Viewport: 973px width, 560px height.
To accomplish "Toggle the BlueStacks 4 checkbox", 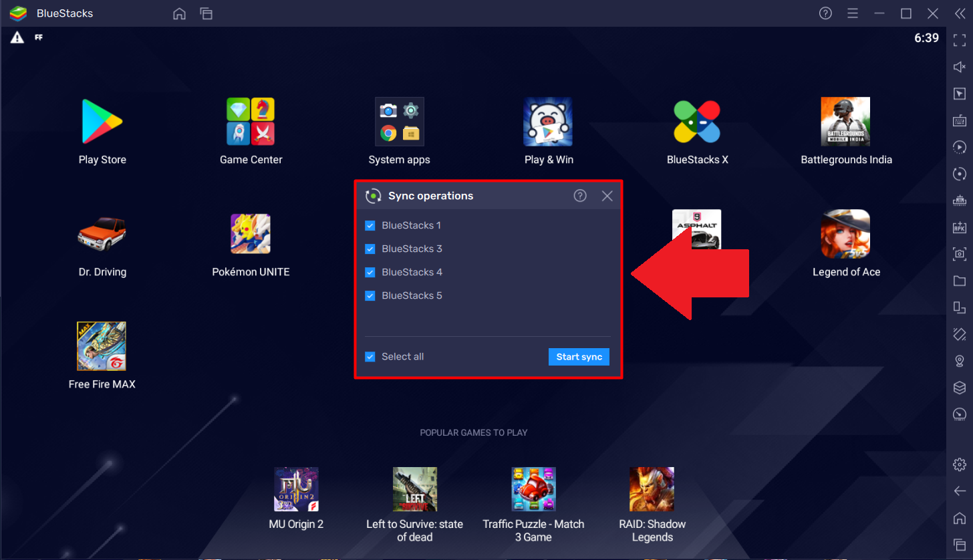I will point(370,273).
